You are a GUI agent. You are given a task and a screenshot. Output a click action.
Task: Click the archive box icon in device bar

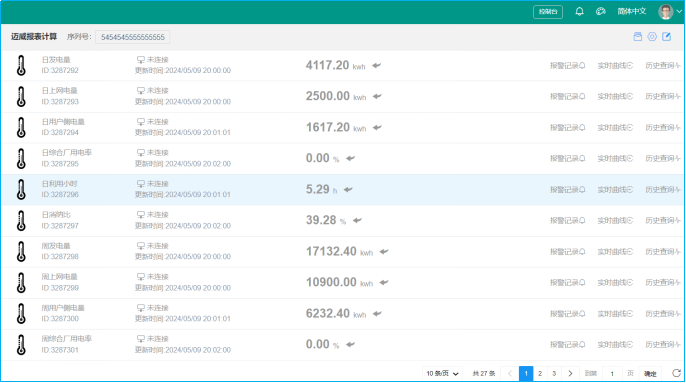(x=638, y=37)
